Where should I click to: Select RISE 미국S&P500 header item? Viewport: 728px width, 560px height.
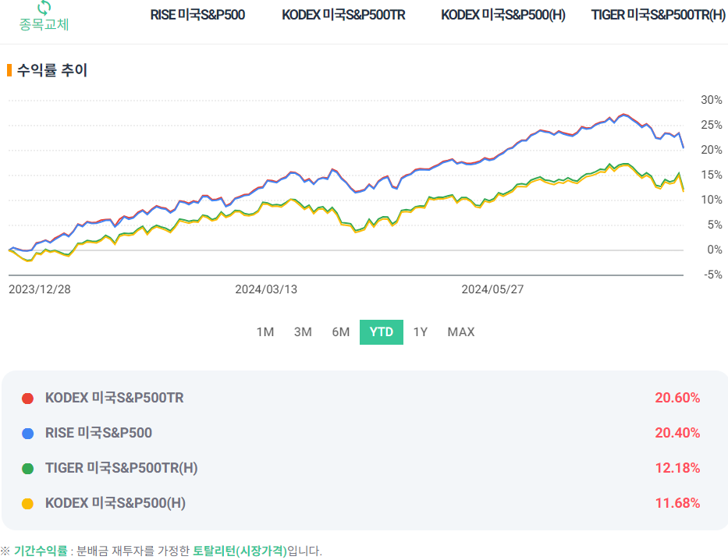click(x=197, y=15)
